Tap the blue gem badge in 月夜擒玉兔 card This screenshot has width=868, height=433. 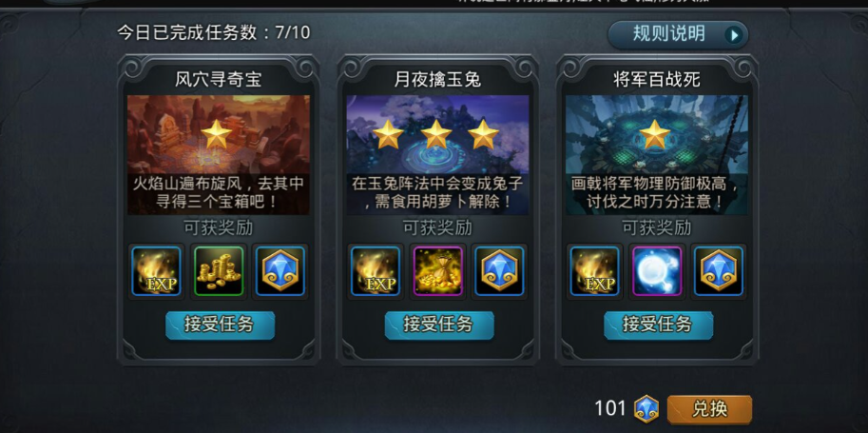coord(499,271)
